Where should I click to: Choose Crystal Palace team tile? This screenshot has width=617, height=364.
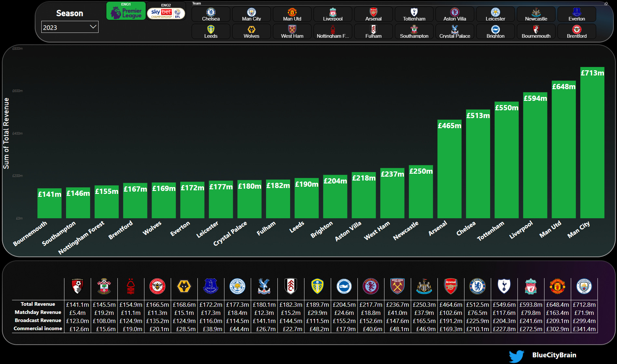point(455,32)
